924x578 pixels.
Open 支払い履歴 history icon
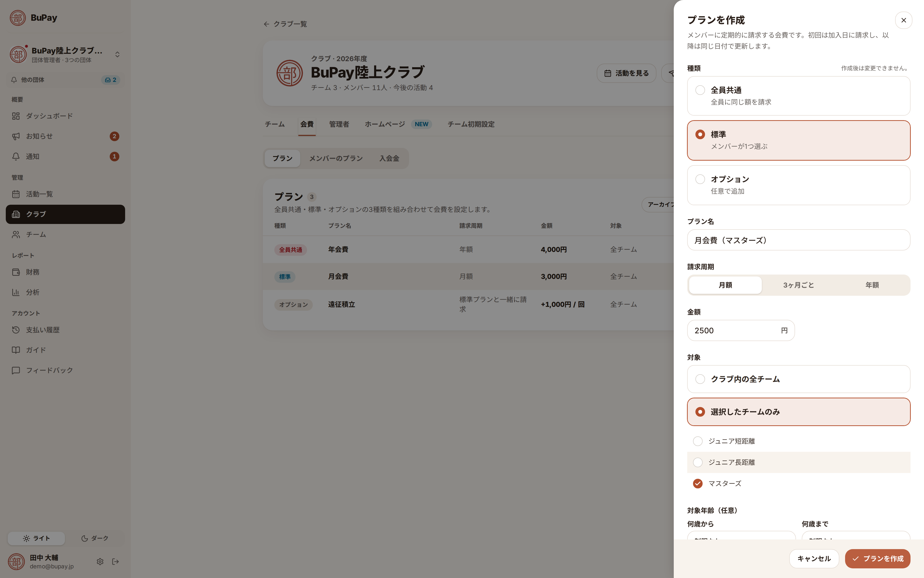point(16,330)
